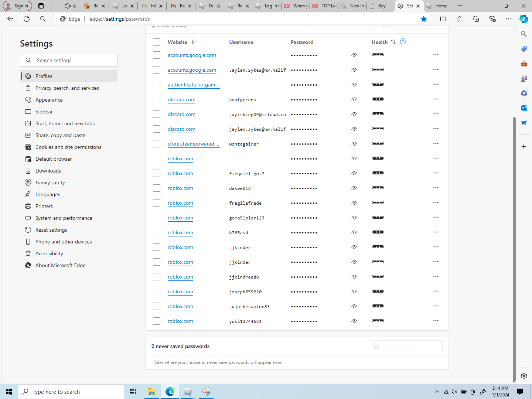This screenshot has height=399, width=532.
Task: Open the roblox.com link for jjkinder
Action: pyautogui.click(x=180, y=262)
